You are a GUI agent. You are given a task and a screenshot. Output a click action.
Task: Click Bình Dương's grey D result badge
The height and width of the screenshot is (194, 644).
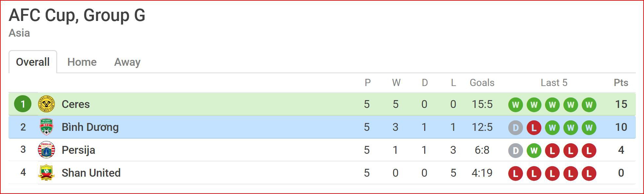click(515, 128)
